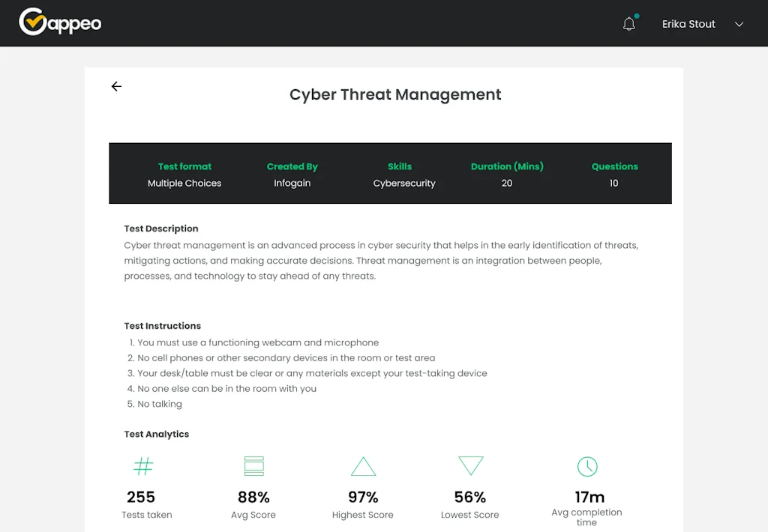Click the back arrow icon
This screenshot has height=532, width=768.
coord(116,87)
